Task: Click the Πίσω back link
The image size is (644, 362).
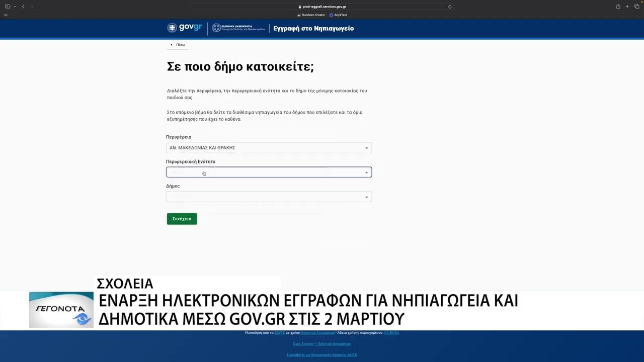Action: (178, 45)
